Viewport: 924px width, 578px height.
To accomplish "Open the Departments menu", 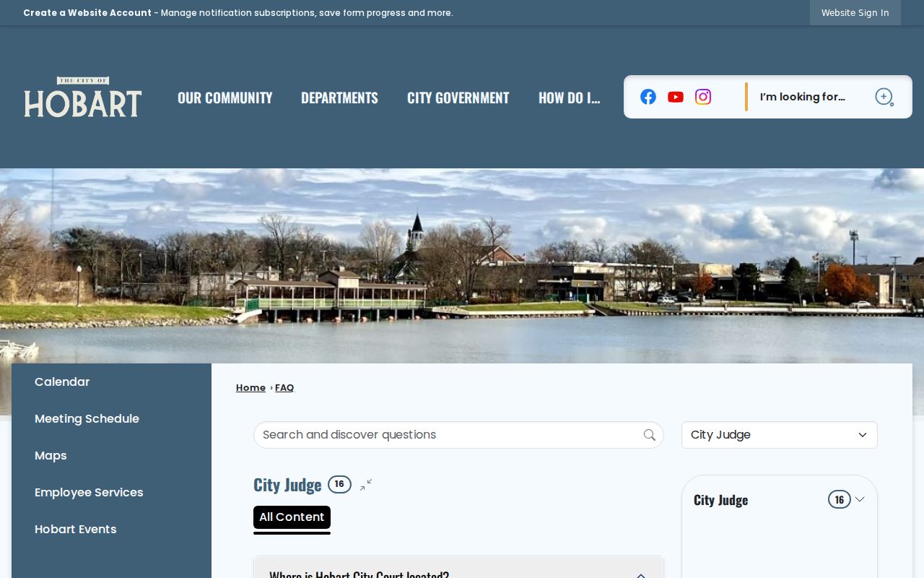I will click(339, 98).
